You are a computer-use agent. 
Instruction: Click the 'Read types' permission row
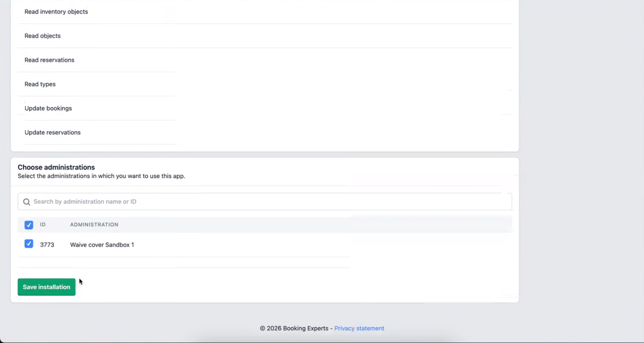tap(265, 84)
